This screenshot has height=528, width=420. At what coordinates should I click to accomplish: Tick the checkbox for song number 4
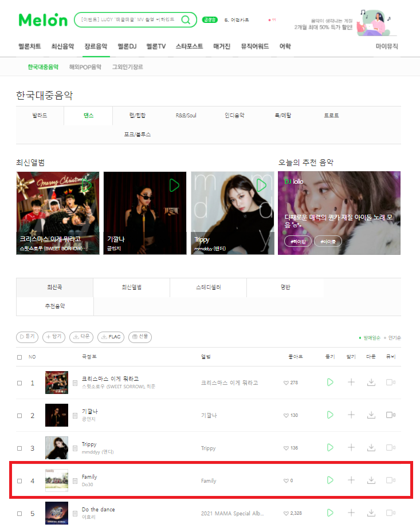19,481
